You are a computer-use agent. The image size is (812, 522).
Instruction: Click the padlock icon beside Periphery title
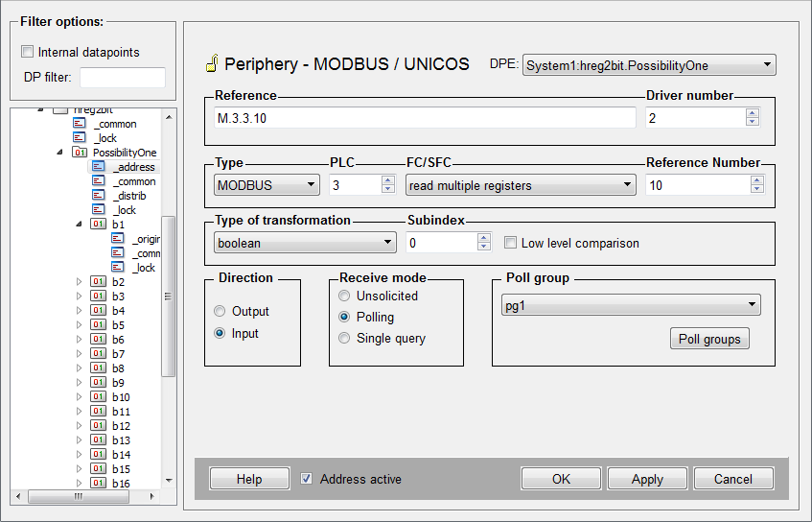tap(212, 64)
